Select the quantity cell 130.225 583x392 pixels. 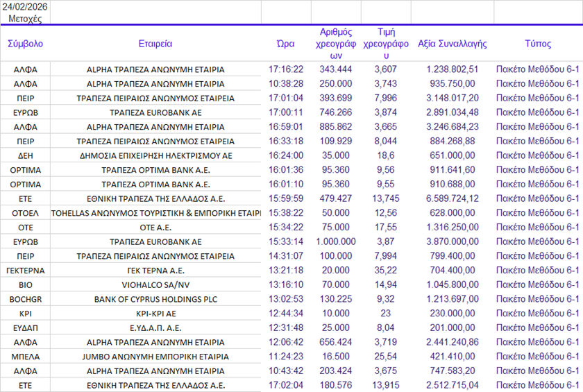coord(336,299)
